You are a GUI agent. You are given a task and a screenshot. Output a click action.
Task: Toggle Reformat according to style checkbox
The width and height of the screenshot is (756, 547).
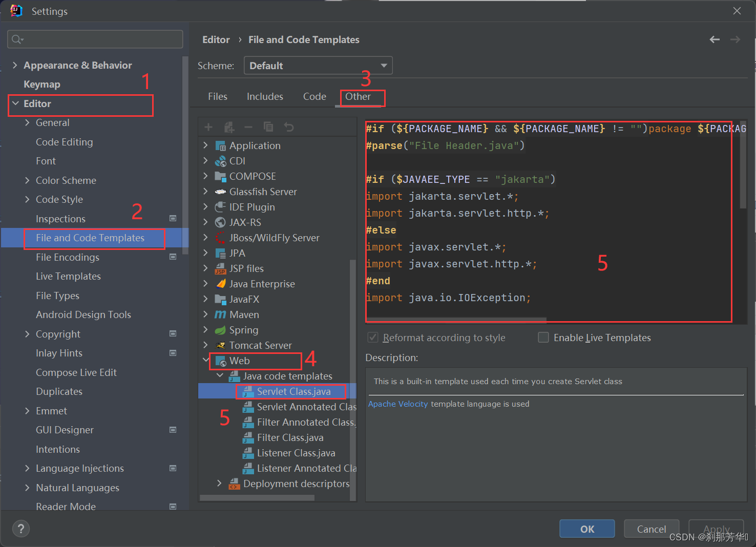pyautogui.click(x=373, y=338)
